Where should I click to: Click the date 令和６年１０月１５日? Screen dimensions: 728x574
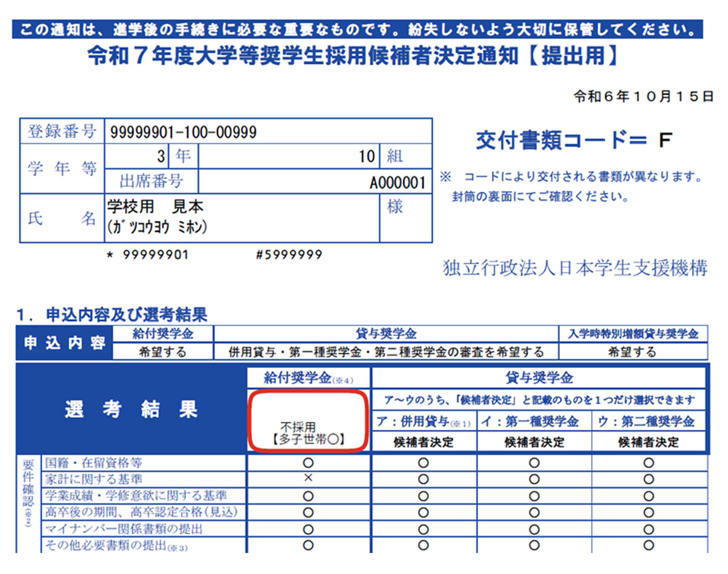(643, 97)
